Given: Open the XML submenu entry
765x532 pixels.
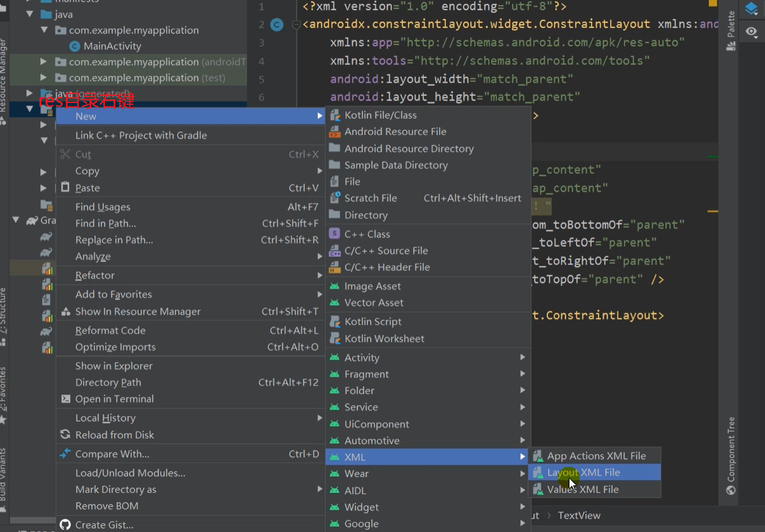Looking at the screenshot, I should tap(428, 457).
